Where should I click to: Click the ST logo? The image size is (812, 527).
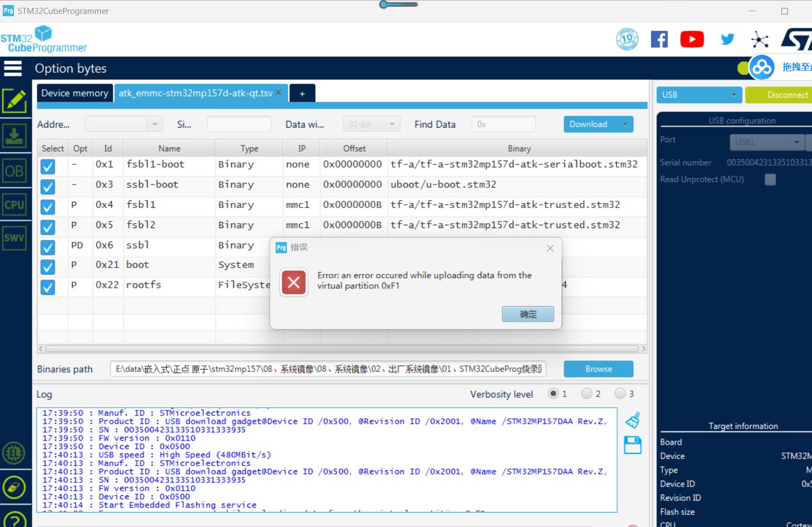click(x=796, y=40)
